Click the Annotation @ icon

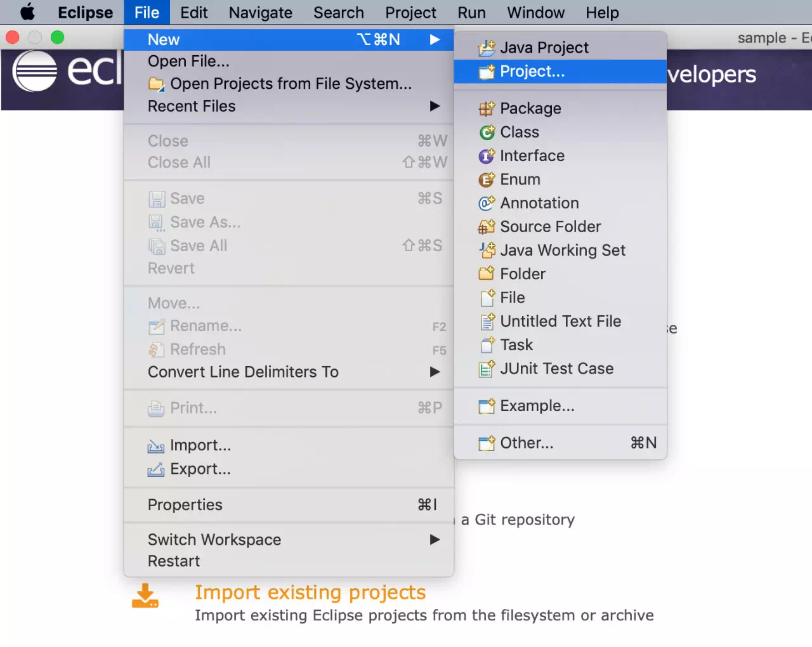click(487, 203)
